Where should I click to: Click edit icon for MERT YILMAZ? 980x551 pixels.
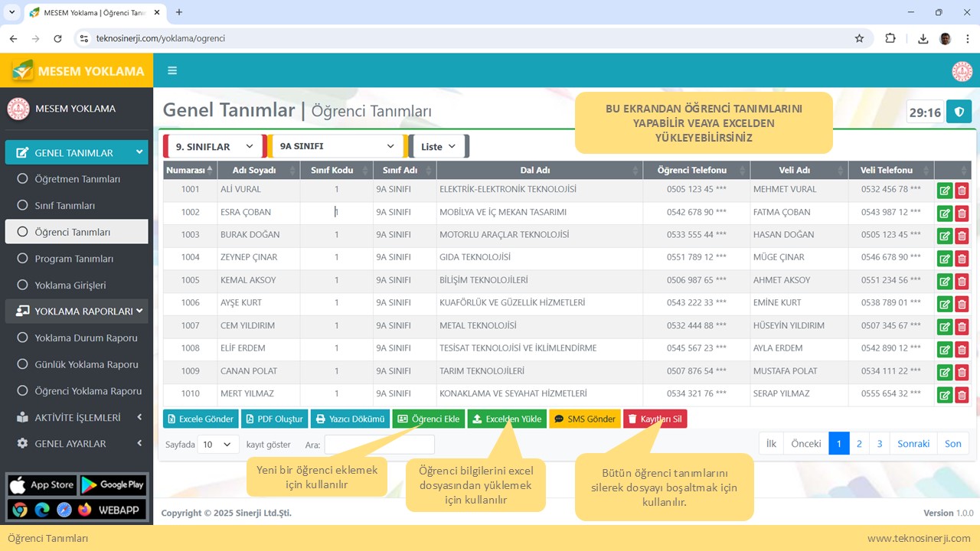944,395
